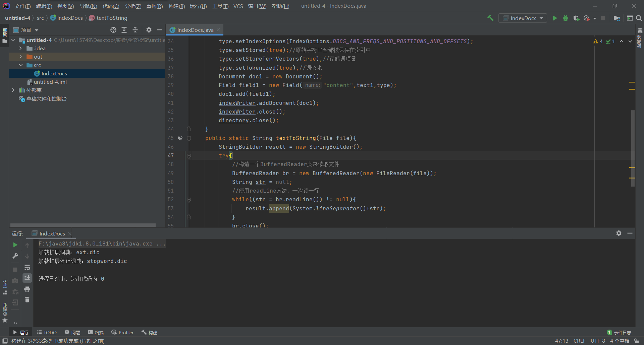
Task: Toggle soft-wrap in run console
Action: point(27,267)
